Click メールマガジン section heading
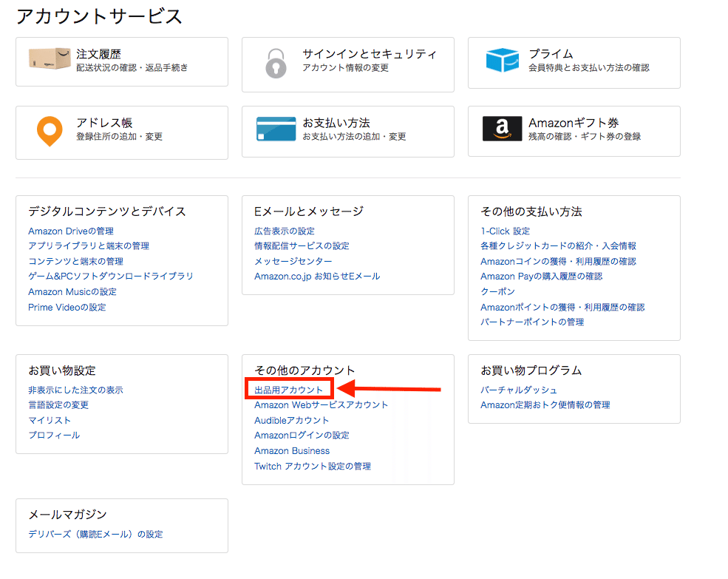Viewport: 728px width, 579px height. [x=68, y=515]
